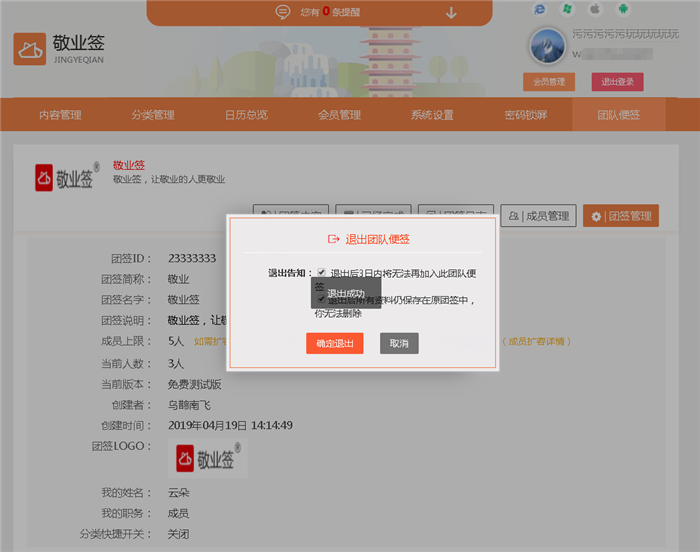Screen dimensions: 700x552
Task: Open the Windows client download icon
Action: pyautogui.click(x=567, y=9)
